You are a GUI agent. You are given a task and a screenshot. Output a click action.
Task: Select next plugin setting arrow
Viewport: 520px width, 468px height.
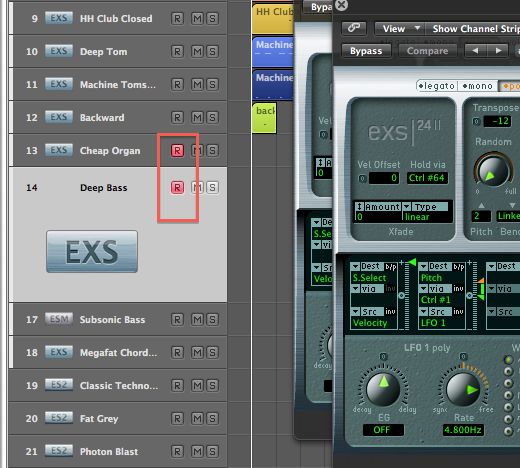[x=498, y=51]
